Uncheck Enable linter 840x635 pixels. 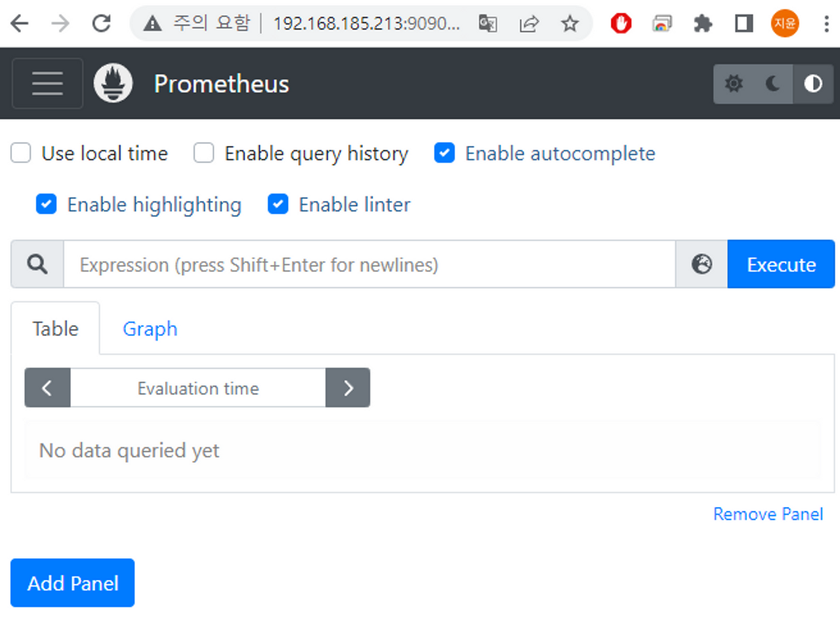(278, 204)
